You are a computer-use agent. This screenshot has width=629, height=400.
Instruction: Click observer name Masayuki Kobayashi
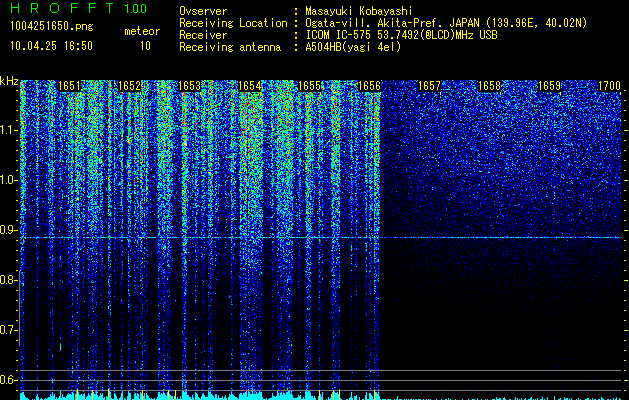point(359,11)
